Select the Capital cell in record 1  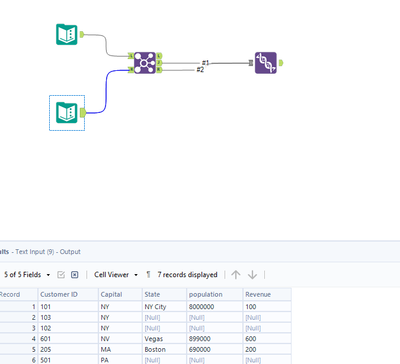[120, 307]
